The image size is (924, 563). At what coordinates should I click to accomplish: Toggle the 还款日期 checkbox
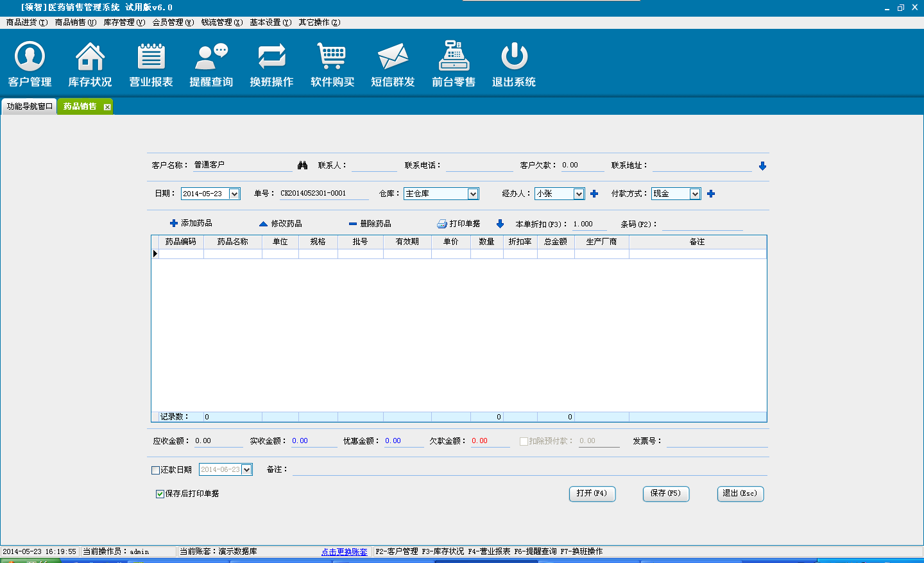click(155, 470)
